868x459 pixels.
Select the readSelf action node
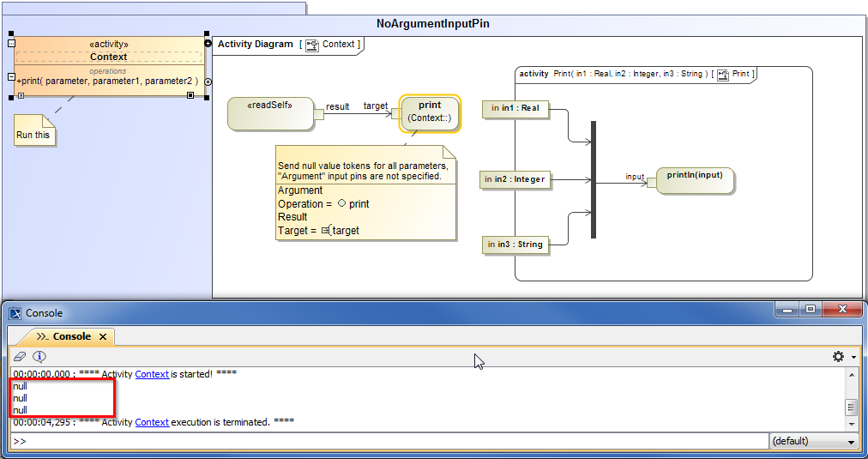tap(270, 113)
